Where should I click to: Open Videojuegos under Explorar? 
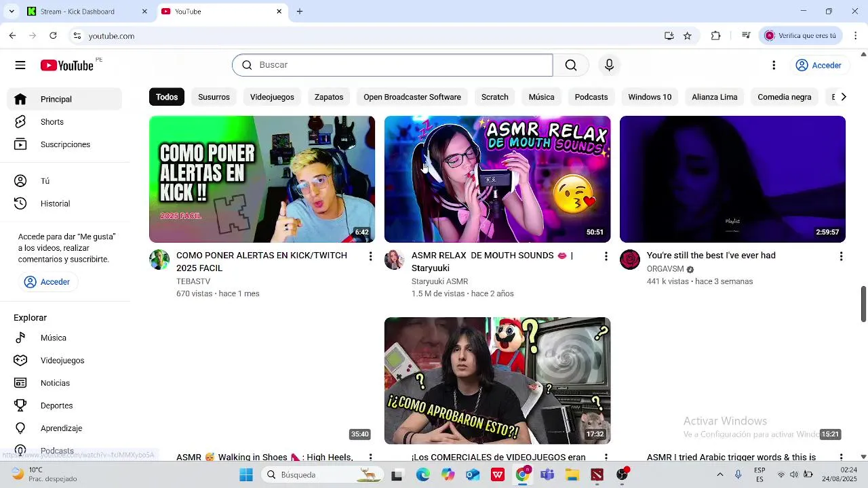pyautogui.click(x=65, y=361)
